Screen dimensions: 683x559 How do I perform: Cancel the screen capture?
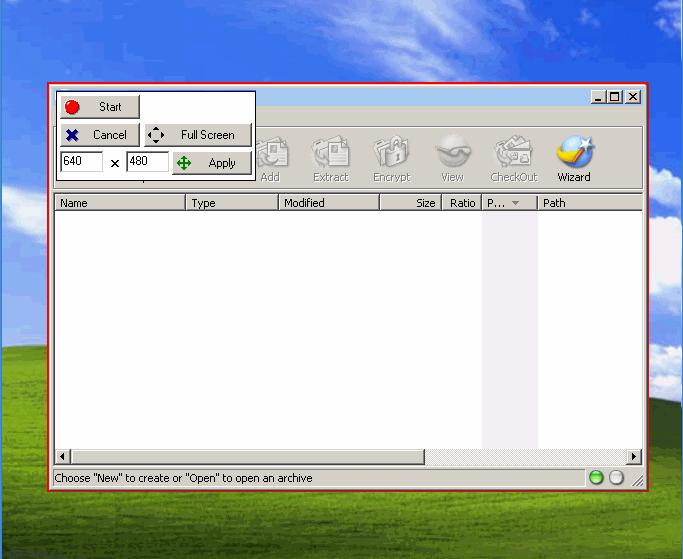point(100,135)
